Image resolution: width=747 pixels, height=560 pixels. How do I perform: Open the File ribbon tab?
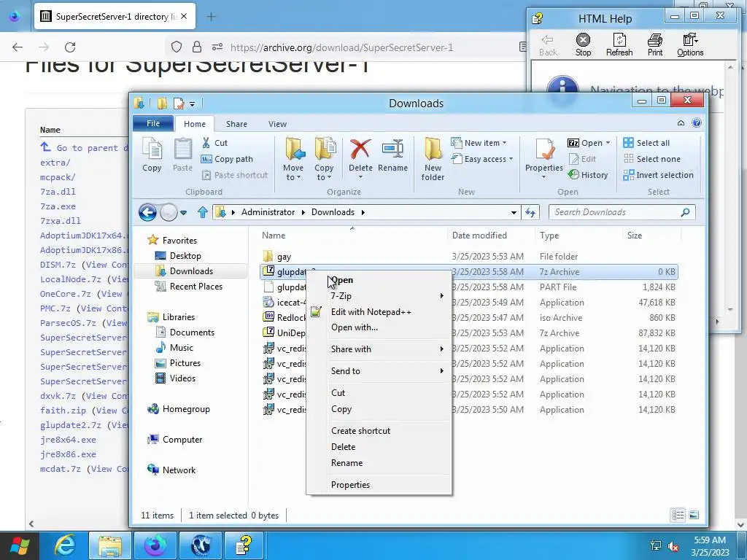[x=153, y=123]
